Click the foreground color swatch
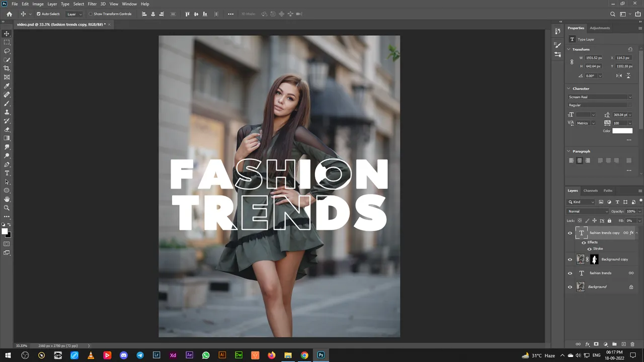Screen dimensions: 644x362 pyautogui.click(x=5, y=231)
